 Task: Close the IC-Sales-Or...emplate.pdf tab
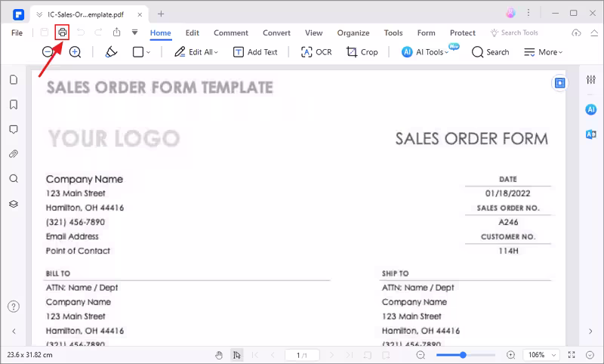pos(140,14)
